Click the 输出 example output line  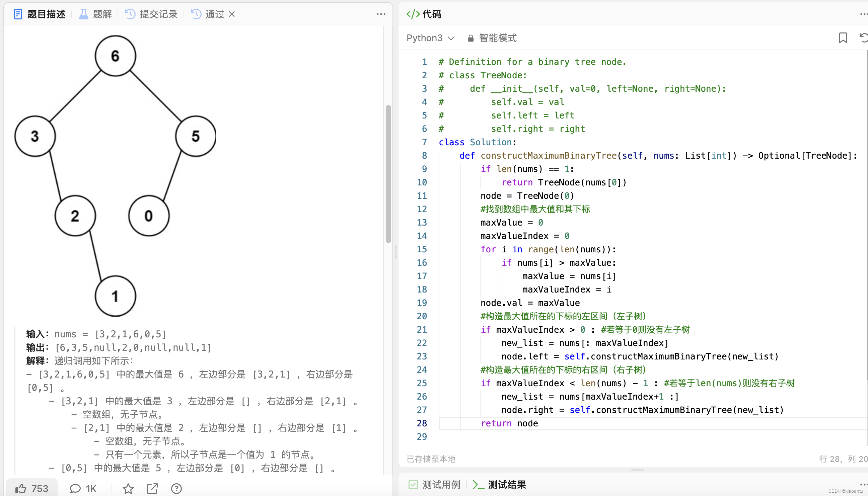click(x=119, y=347)
